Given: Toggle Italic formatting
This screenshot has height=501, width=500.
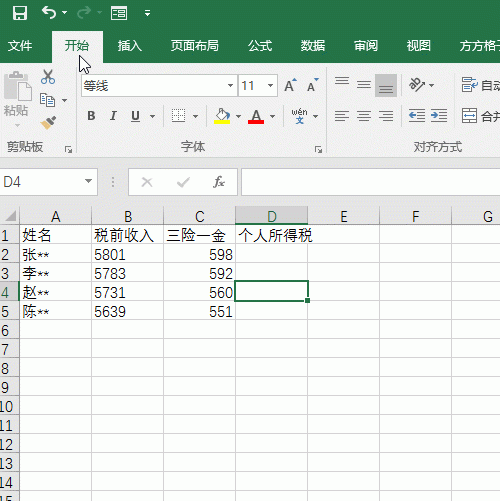Looking at the screenshot, I should click(113, 116).
